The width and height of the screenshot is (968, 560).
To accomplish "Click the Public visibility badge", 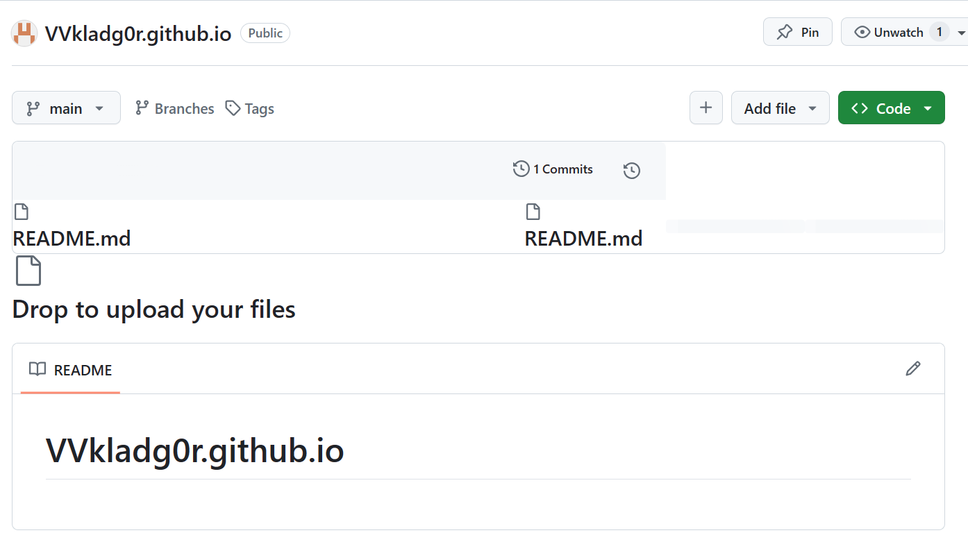I will tap(265, 33).
